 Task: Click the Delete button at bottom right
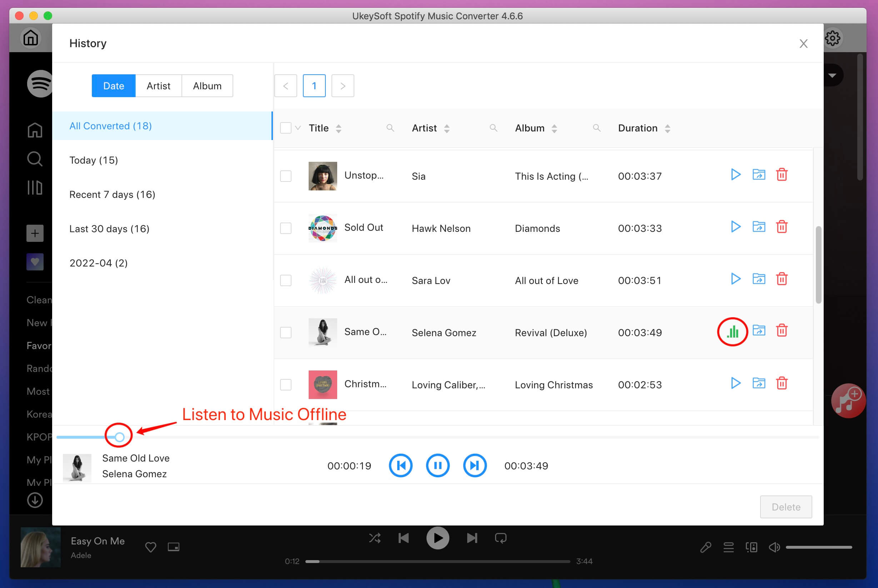[785, 507]
